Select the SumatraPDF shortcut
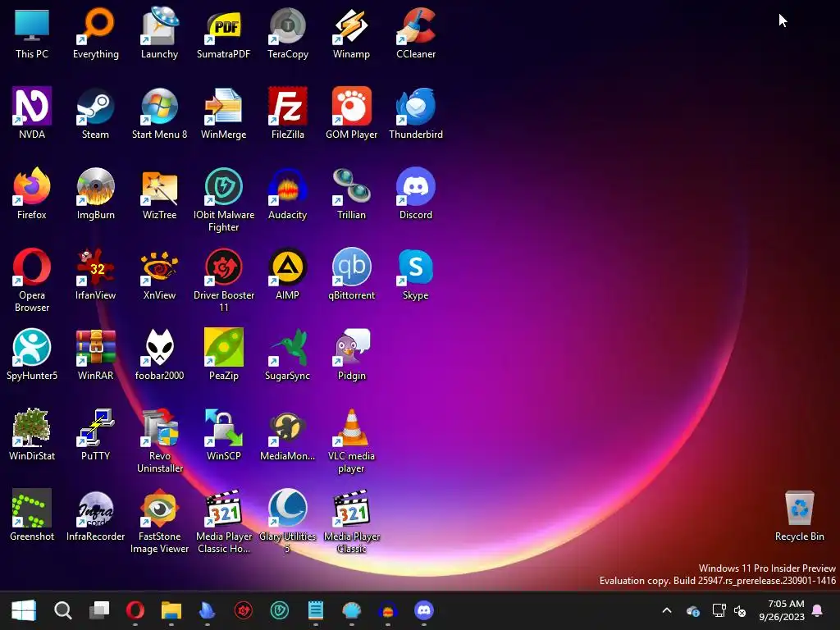This screenshot has height=630, width=840. pyautogui.click(x=223, y=33)
